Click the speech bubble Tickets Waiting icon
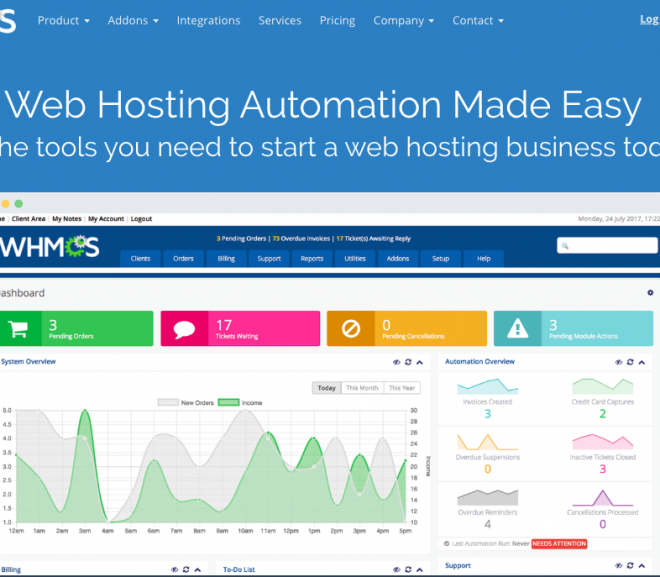This screenshot has height=577, width=660. tap(184, 329)
